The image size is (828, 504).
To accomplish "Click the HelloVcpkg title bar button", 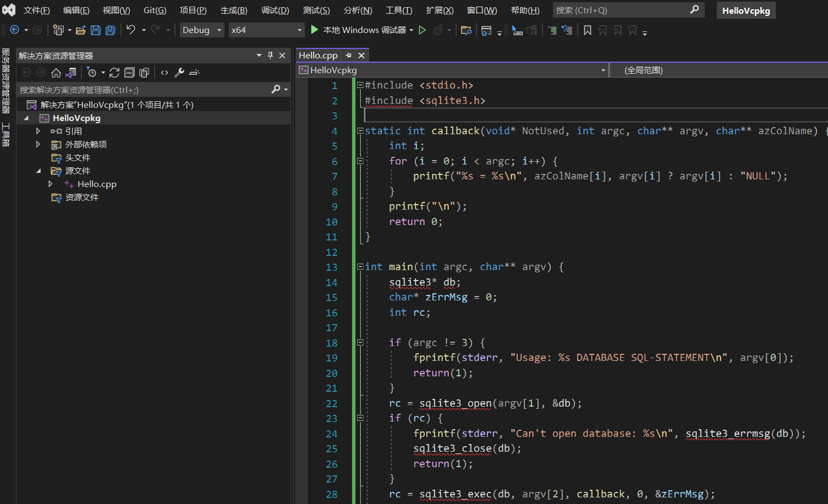I will point(746,10).
